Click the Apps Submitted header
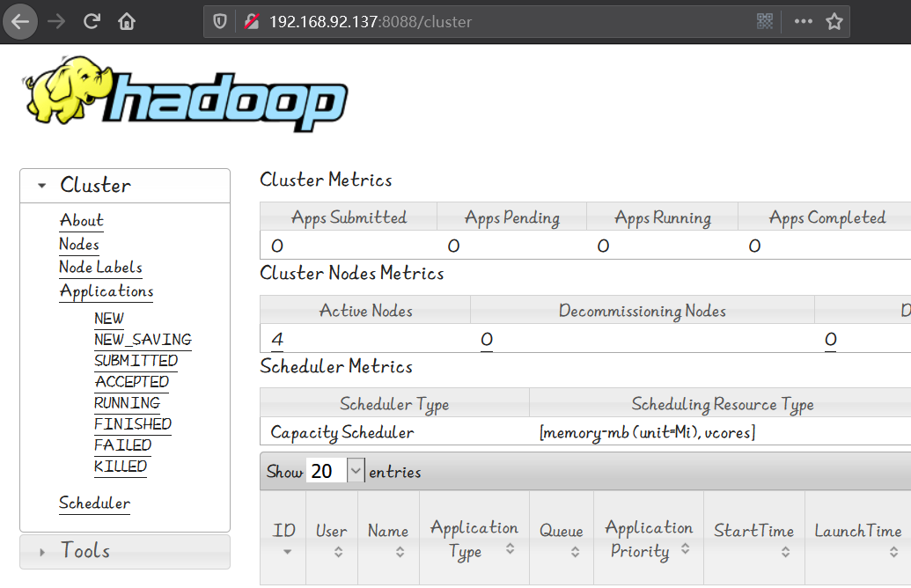Screen dimensions: 911x588 click(349, 217)
